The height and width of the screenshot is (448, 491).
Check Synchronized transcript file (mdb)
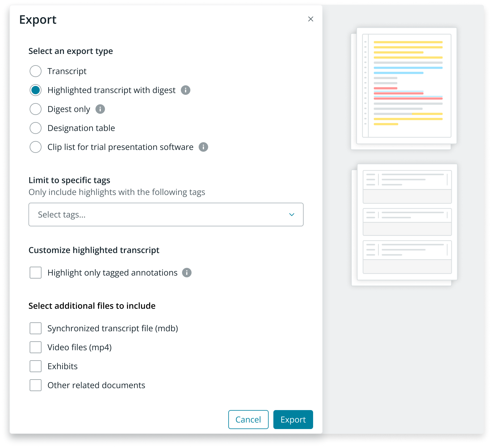tap(35, 328)
